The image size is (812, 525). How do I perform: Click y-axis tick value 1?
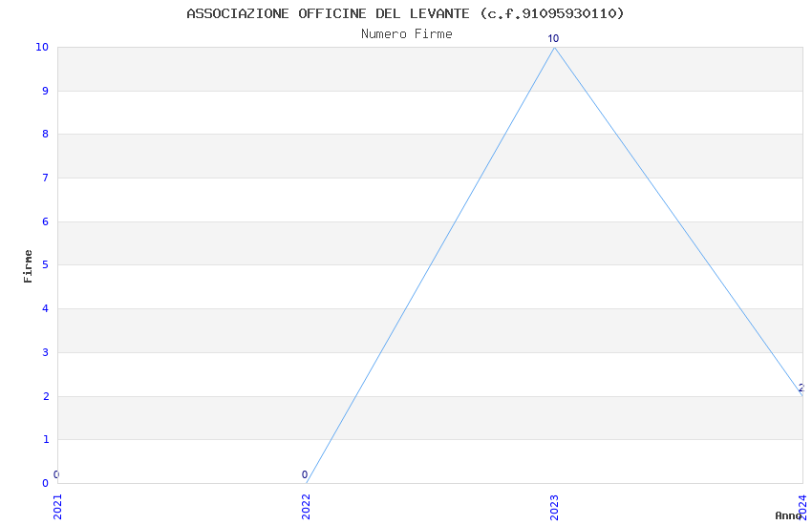pos(46,440)
